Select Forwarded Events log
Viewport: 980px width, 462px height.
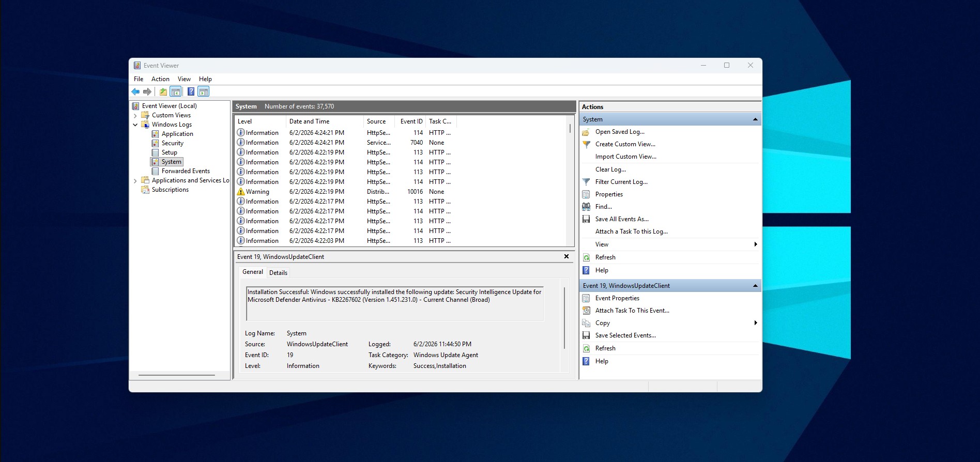tap(186, 171)
